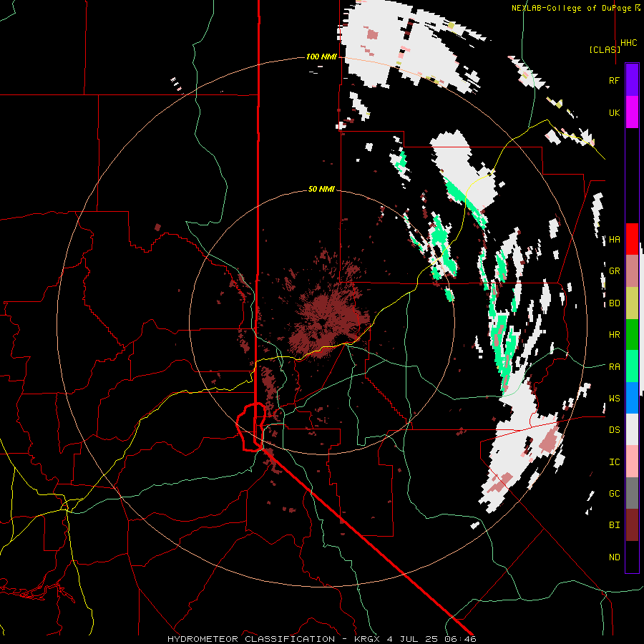Click the ND black legend swatch
The image size is (644, 644).
pos(632,557)
